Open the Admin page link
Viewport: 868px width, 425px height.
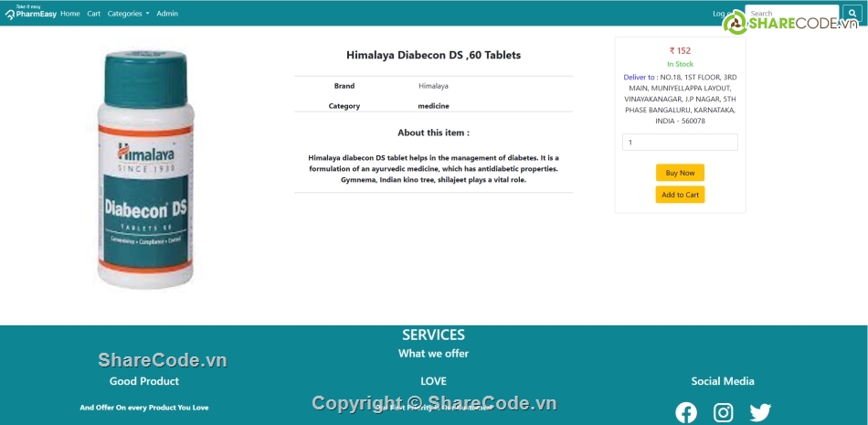(167, 14)
